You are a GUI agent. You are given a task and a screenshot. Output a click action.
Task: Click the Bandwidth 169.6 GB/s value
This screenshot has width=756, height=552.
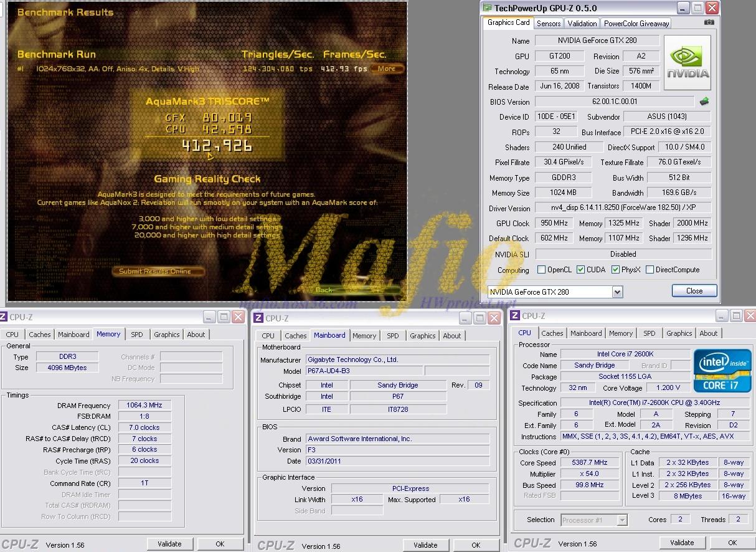[x=679, y=193]
